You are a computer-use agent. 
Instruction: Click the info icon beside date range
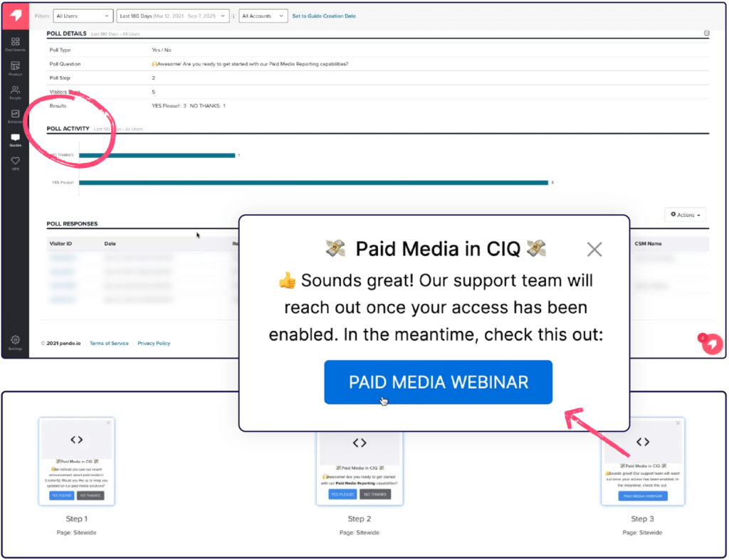click(x=234, y=16)
